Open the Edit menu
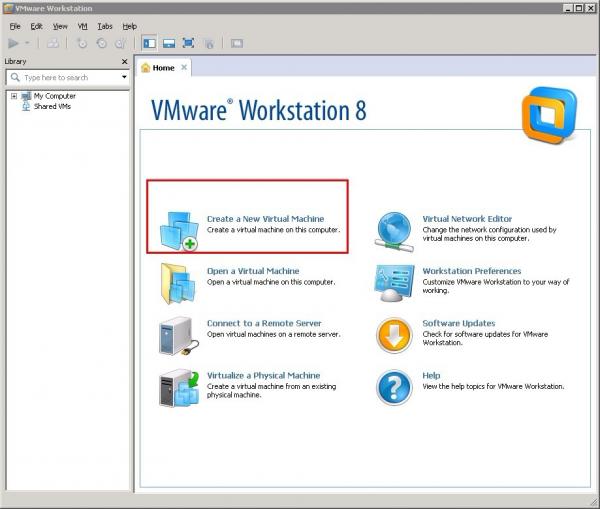Viewport: 600px width, 509px height. (x=36, y=26)
